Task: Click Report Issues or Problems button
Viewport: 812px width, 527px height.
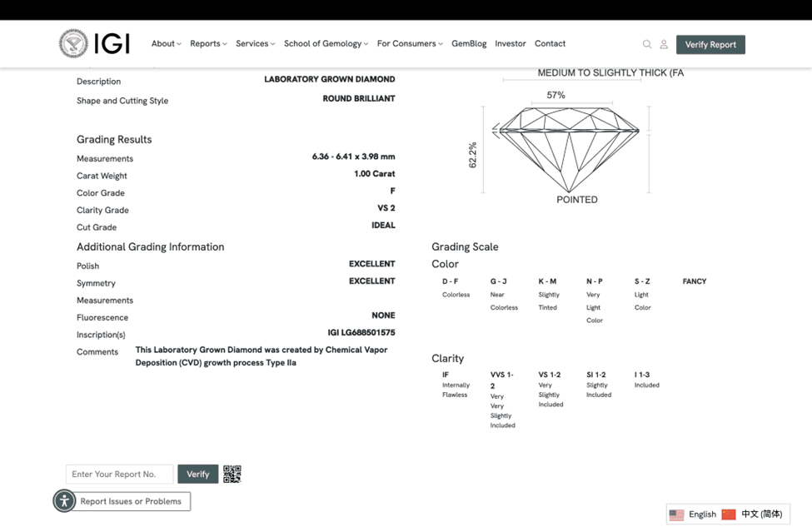Action: 131,501
